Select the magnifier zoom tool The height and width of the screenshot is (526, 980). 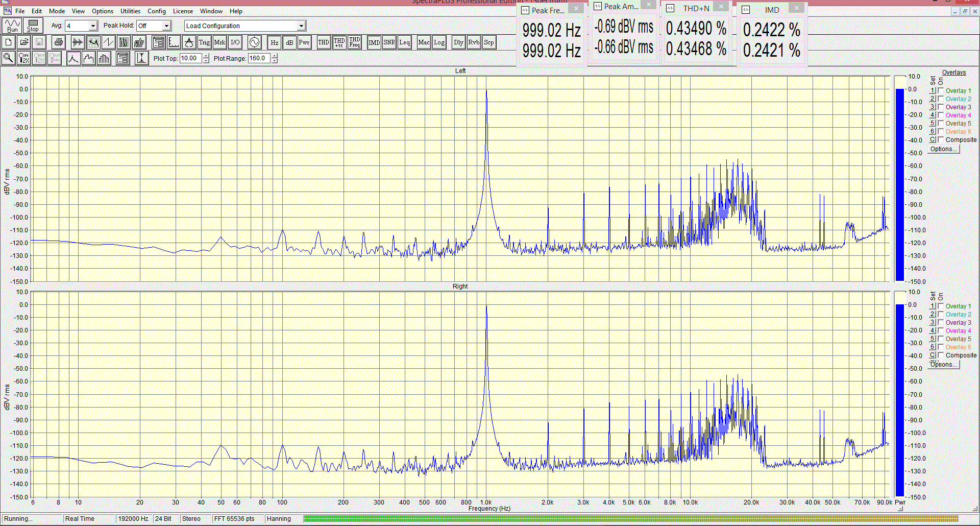coord(8,58)
